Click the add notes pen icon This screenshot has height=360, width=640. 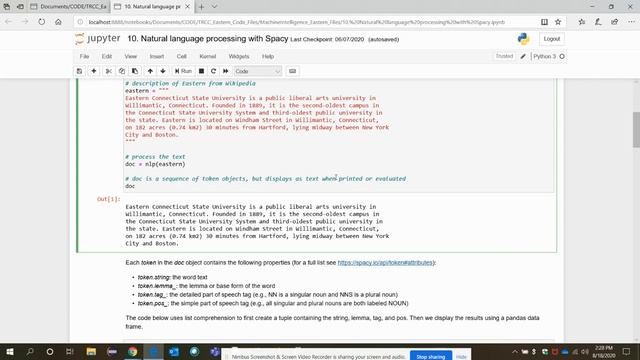pos(598,22)
